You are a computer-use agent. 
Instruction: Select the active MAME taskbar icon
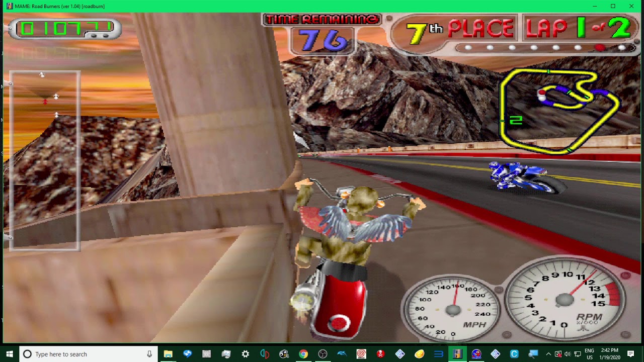[457, 354]
